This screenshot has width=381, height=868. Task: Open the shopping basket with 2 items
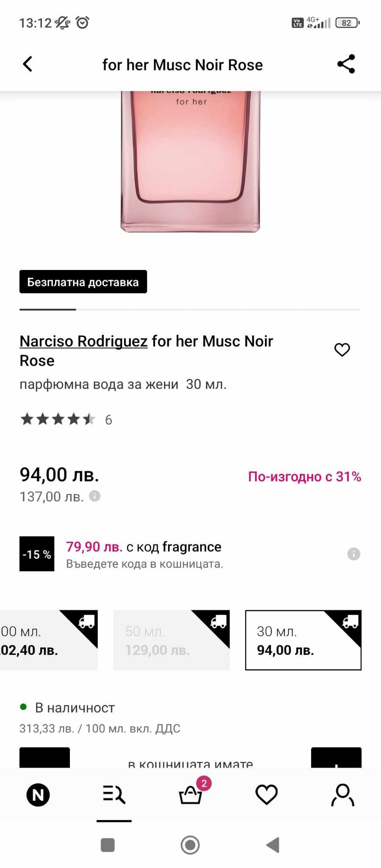click(x=191, y=795)
